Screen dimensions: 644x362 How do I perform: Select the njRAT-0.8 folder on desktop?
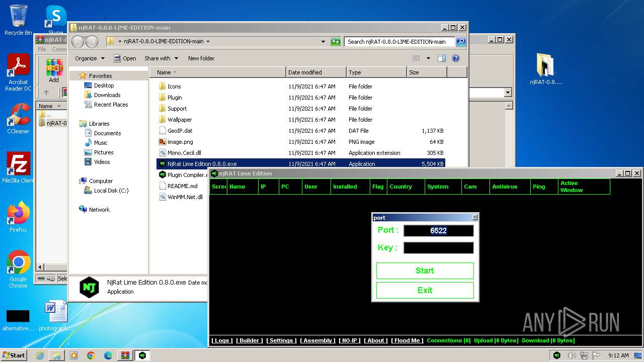pos(546,69)
